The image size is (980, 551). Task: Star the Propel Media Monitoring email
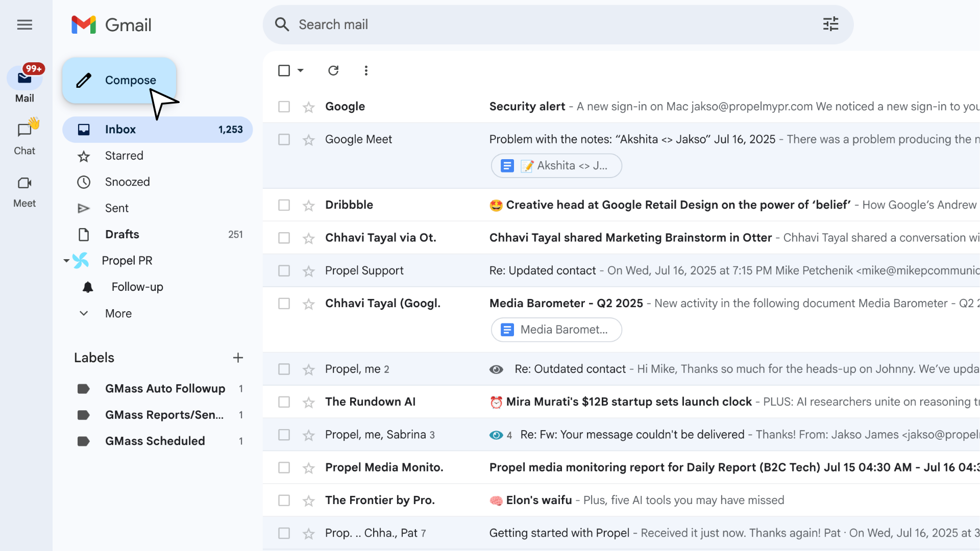click(308, 468)
